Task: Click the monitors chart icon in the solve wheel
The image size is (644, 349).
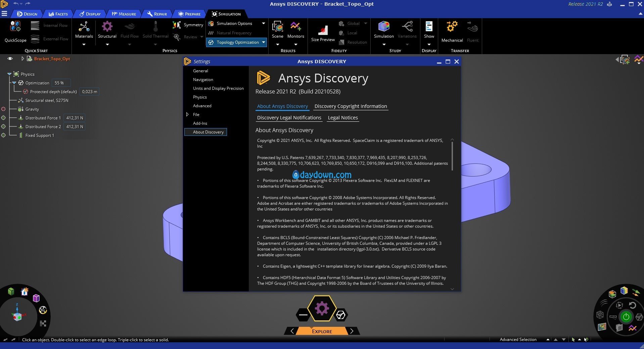Action: tap(633, 328)
